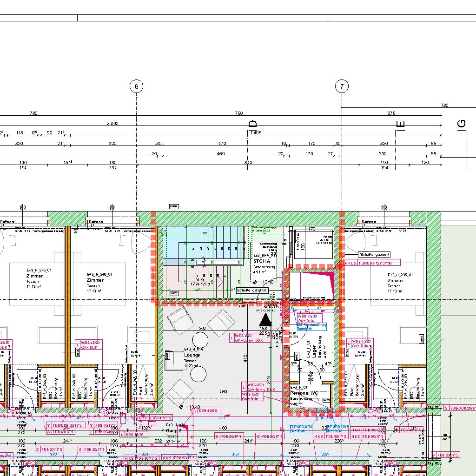Image resolution: width=476 pixels, height=476 pixels.
Task: Select the blue ELT Aussparung Raumhoch annotation
Action: click(312, 326)
